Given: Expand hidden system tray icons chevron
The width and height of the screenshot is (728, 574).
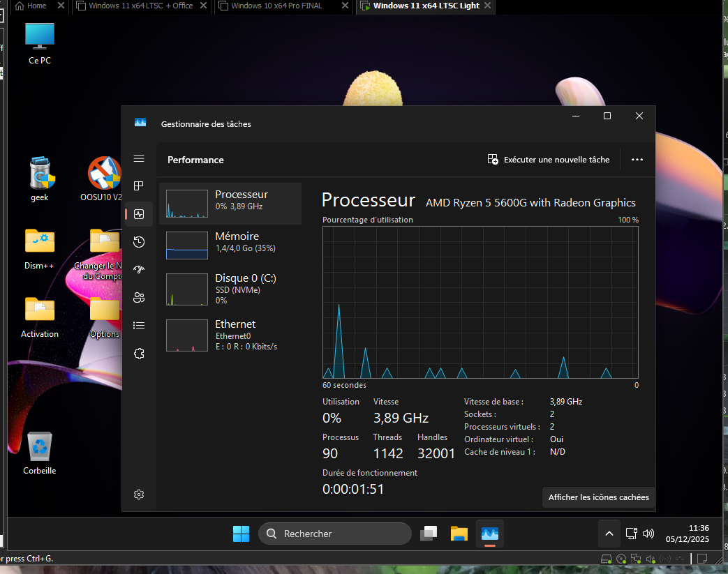Looking at the screenshot, I should tap(609, 534).
